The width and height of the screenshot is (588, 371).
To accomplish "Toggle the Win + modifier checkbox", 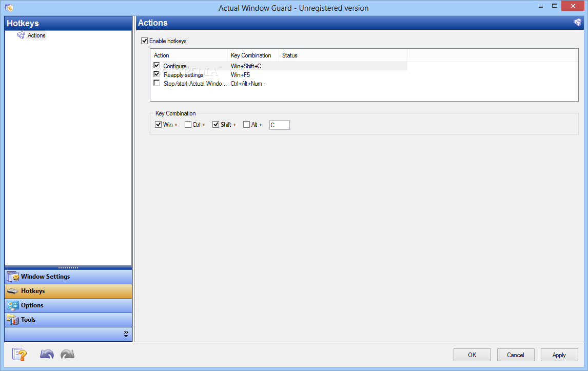I will click(x=158, y=125).
